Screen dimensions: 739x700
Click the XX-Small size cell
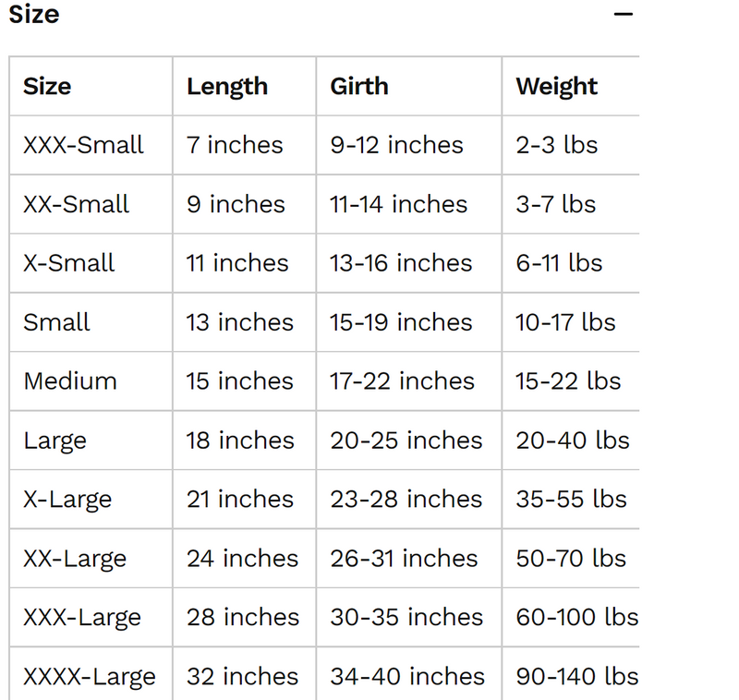[x=91, y=204]
